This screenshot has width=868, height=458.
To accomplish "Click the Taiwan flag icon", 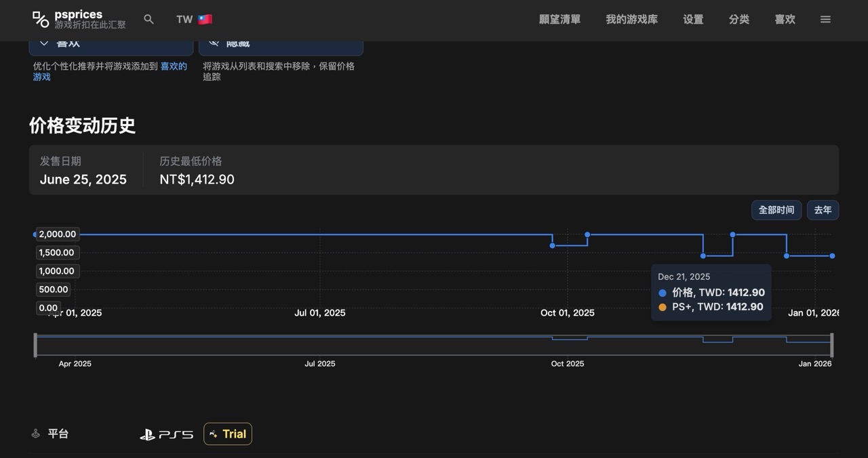I will click(x=205, y=20).
